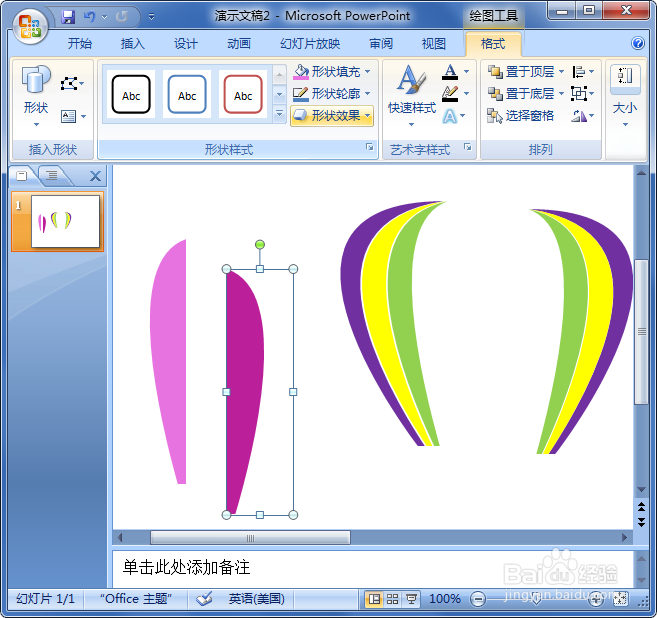The image size is (657, 618).
Task: Open PowerPoint help question mark
Action: (638, 43)
